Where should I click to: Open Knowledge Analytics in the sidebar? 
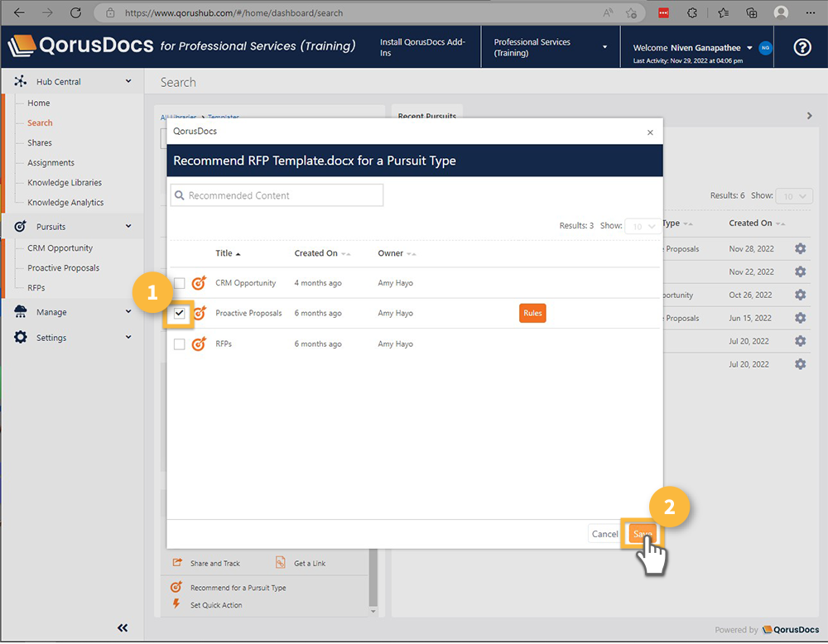pyautogui.click(x=65, y=203)
